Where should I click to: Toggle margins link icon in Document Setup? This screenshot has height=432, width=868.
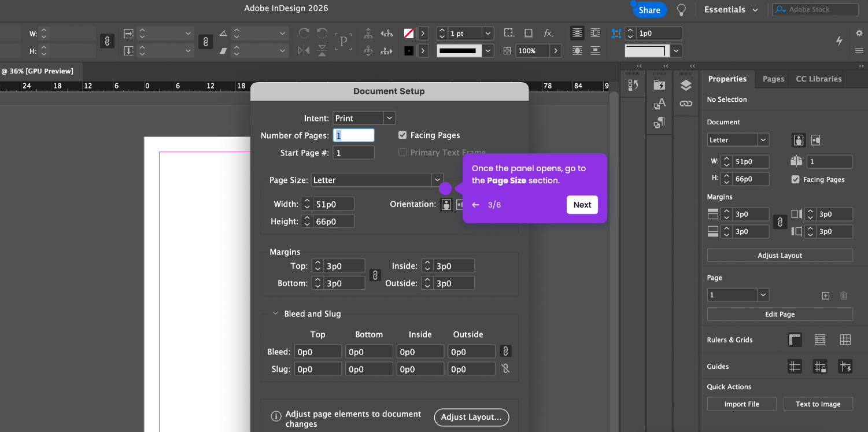tap(375, 275)
